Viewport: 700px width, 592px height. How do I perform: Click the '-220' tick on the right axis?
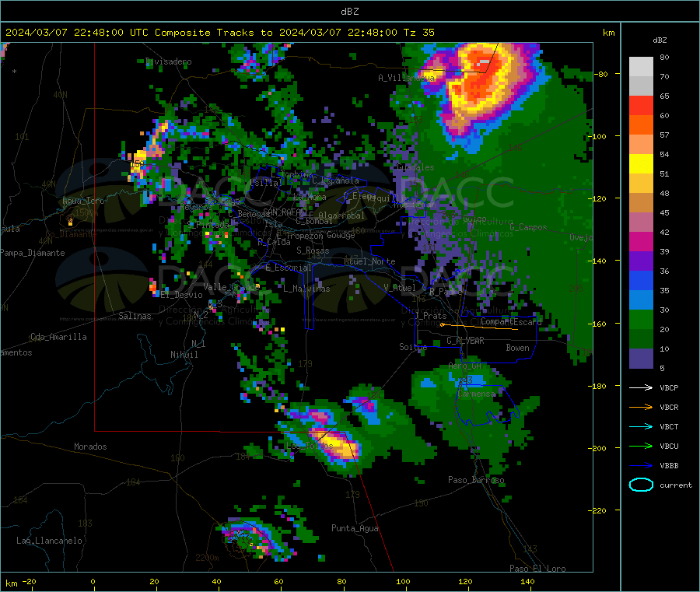(599, 510)
